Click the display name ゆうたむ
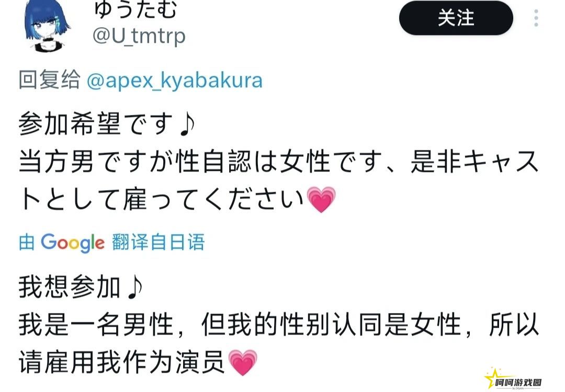This screenshot has height=392, width=565. 135,9
